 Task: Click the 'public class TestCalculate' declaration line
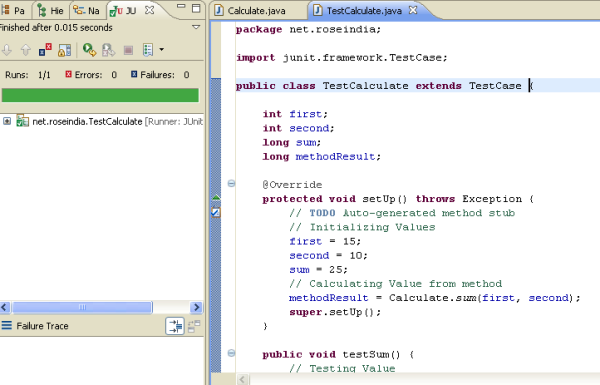point(384,86)
